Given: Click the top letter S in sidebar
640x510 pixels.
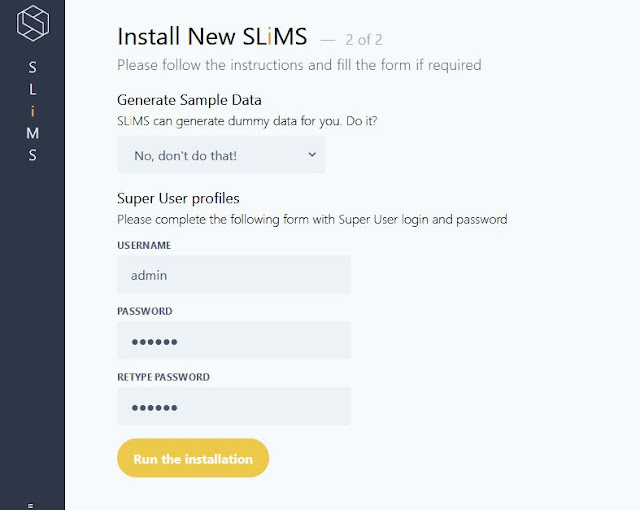Looking at the screenshot, I should [x=32, y=67].
